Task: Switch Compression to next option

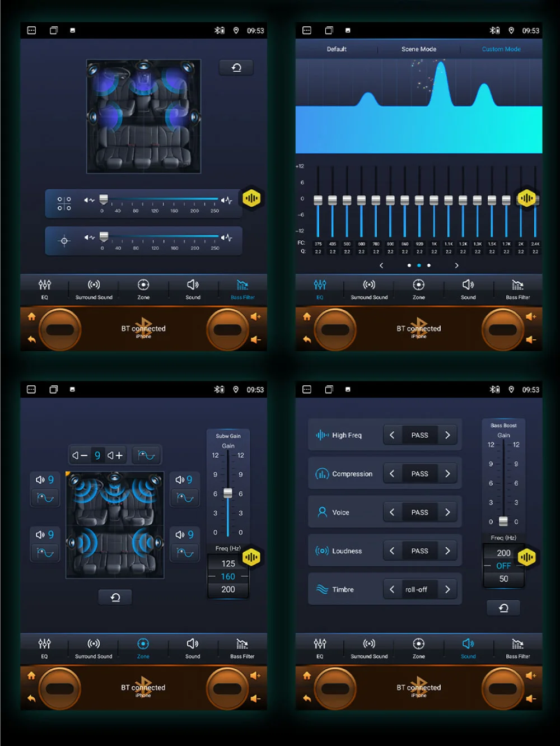Action: [x=447, y=474]
